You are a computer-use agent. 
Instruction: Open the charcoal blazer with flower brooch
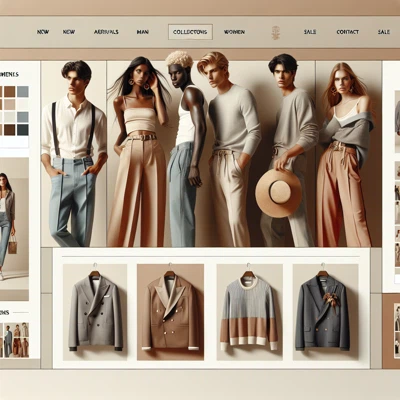tap(325, 312)
